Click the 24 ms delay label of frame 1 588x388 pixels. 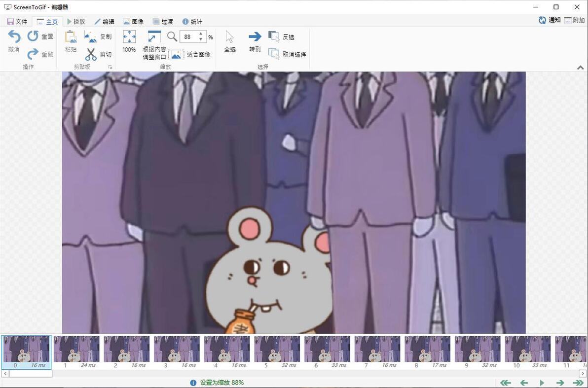click(88, 365)
